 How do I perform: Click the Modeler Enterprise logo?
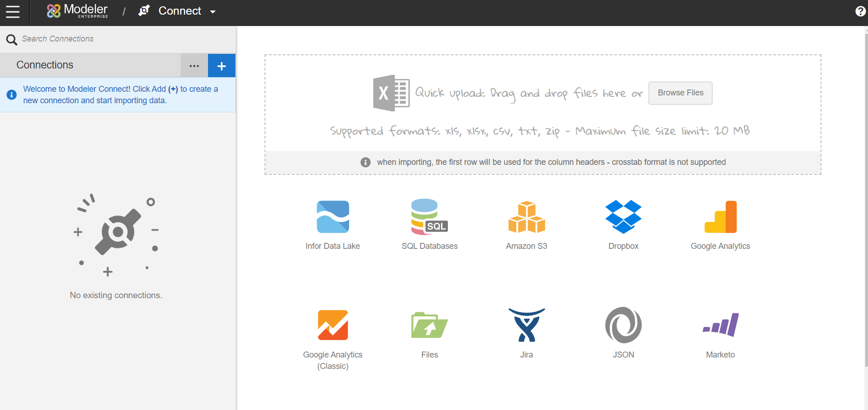[x=78, y=11]
